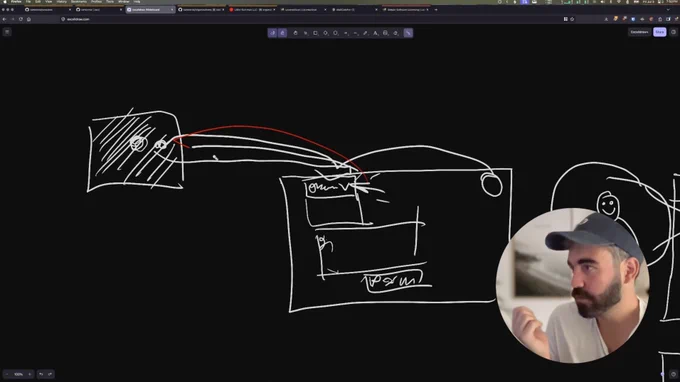Click the shield extension icon in toolbar

pos(633,19)
